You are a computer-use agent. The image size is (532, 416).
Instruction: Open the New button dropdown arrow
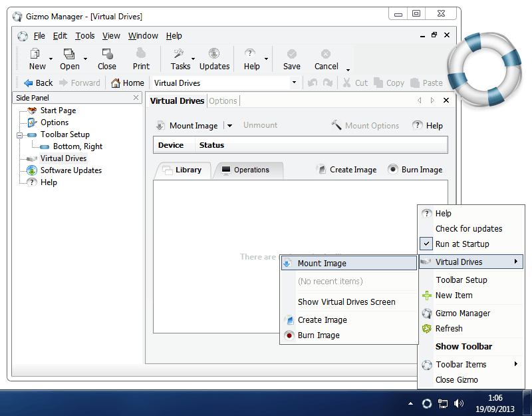pos(51,59)
